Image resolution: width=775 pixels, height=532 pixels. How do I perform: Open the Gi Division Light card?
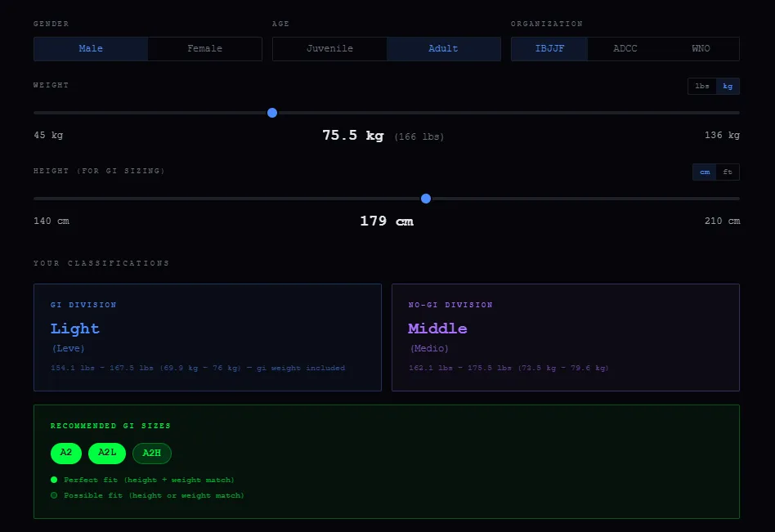click(x=208, y=338)
